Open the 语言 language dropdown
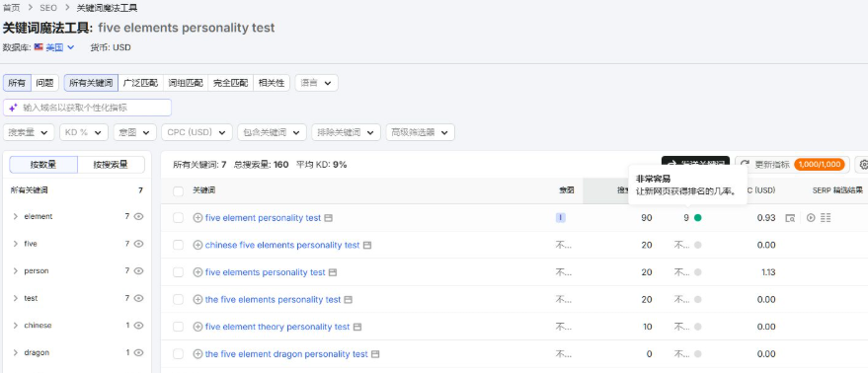Viewport: 868px width, 373px height. (317, 83)
